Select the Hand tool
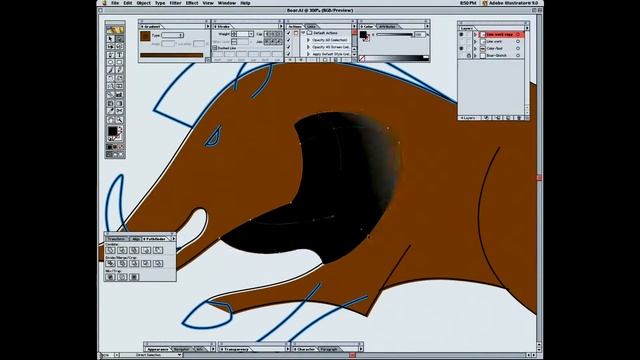The width and height of the screenshot is (640, 360). (110, 120)
